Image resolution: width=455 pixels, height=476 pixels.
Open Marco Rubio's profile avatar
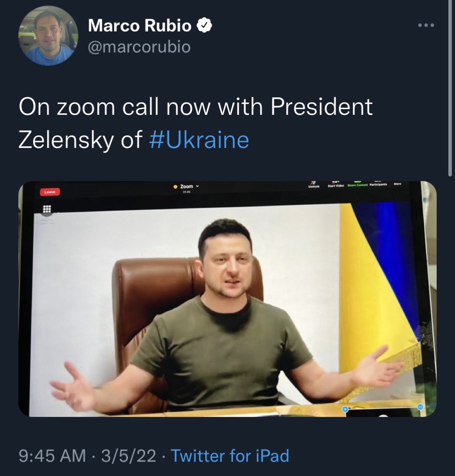tap(48, 35)
